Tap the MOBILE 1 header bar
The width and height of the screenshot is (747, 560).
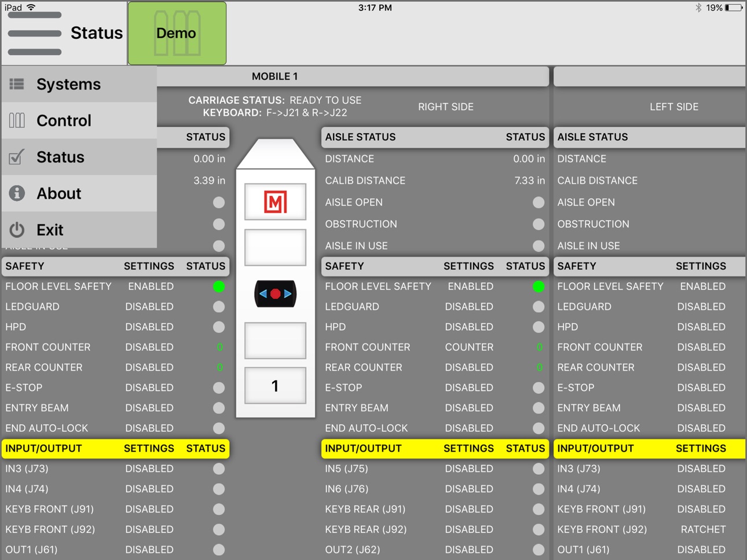[x=274, y=76]
